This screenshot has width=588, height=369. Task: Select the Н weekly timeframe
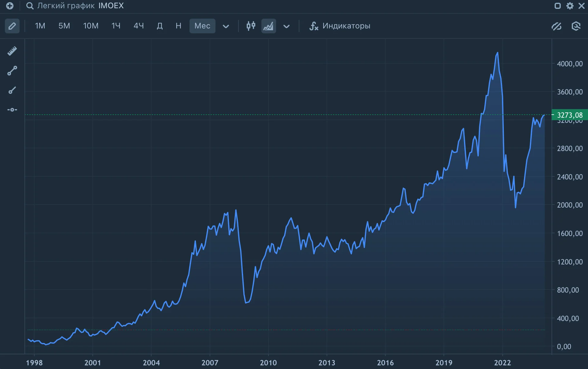178,26
